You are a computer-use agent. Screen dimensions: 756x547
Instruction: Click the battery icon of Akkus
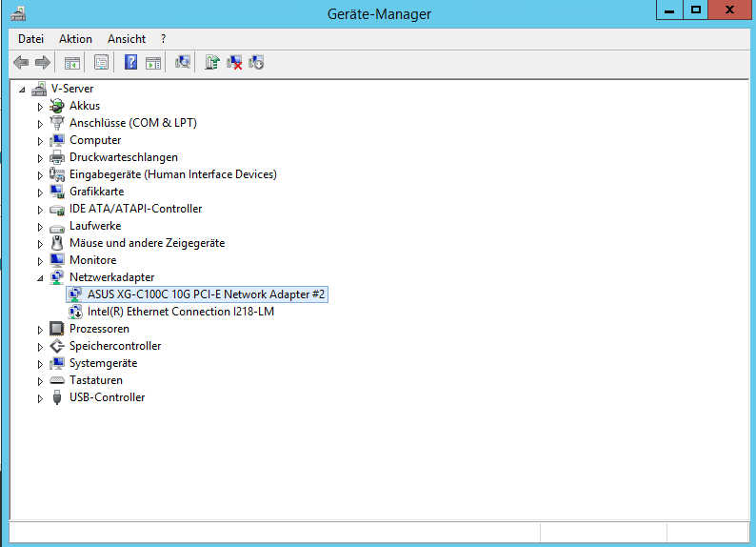57,106
